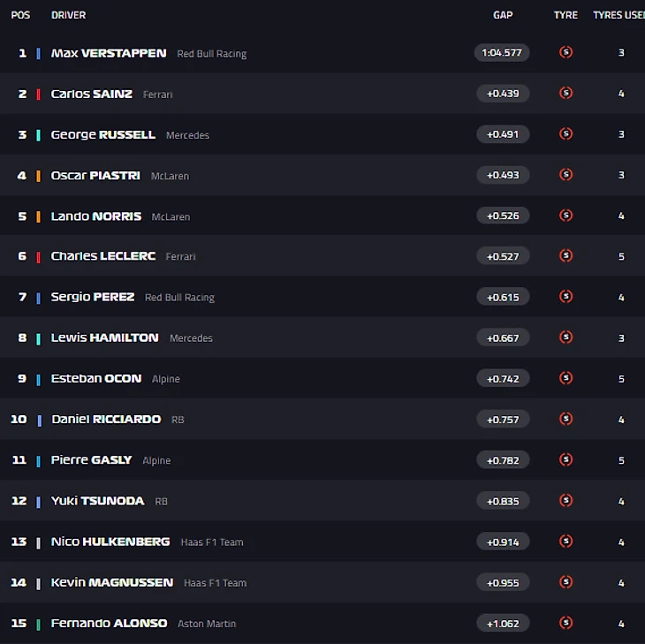Click the GAP column header
This screenshot has height=644, width=645.
[503, 15]
